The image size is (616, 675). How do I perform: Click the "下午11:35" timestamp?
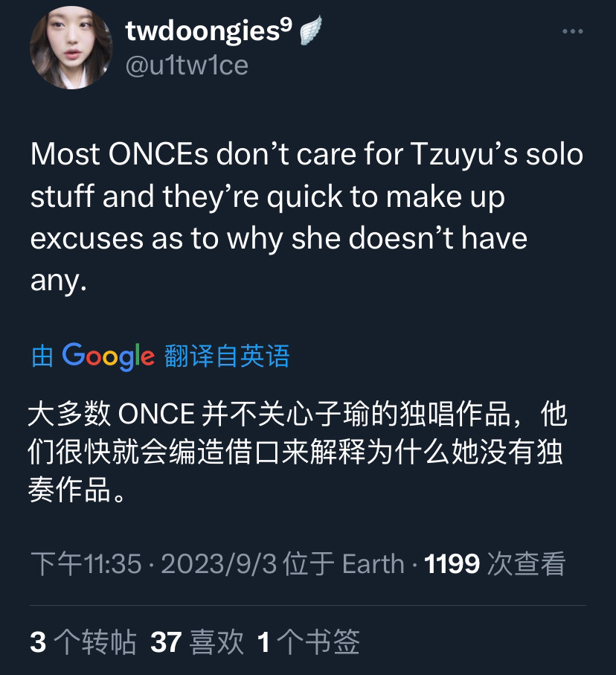click(x=86, y=563)
